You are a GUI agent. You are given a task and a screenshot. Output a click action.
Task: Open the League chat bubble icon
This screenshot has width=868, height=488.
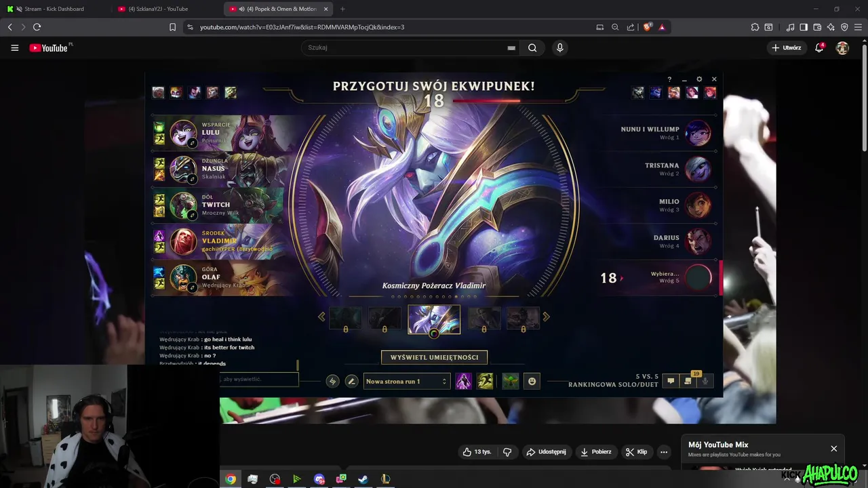(x=671, y=381)
